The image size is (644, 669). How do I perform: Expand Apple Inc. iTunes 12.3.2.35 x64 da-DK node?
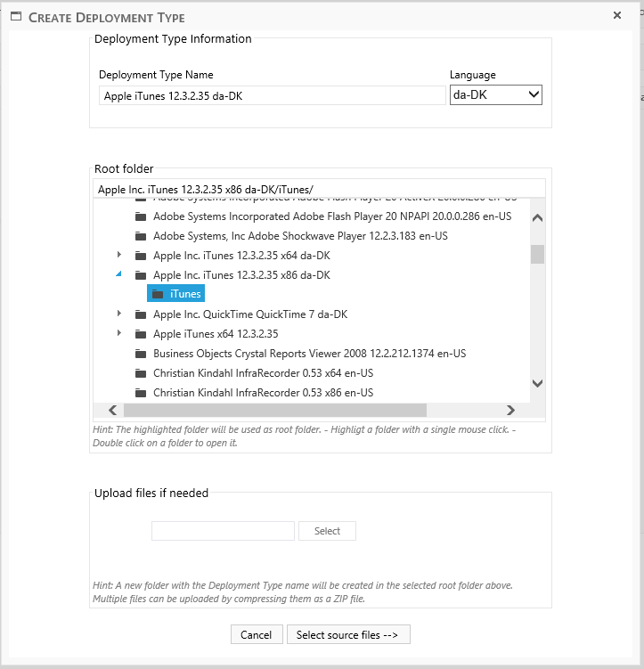pyautogui.click(x=119, y=256)
